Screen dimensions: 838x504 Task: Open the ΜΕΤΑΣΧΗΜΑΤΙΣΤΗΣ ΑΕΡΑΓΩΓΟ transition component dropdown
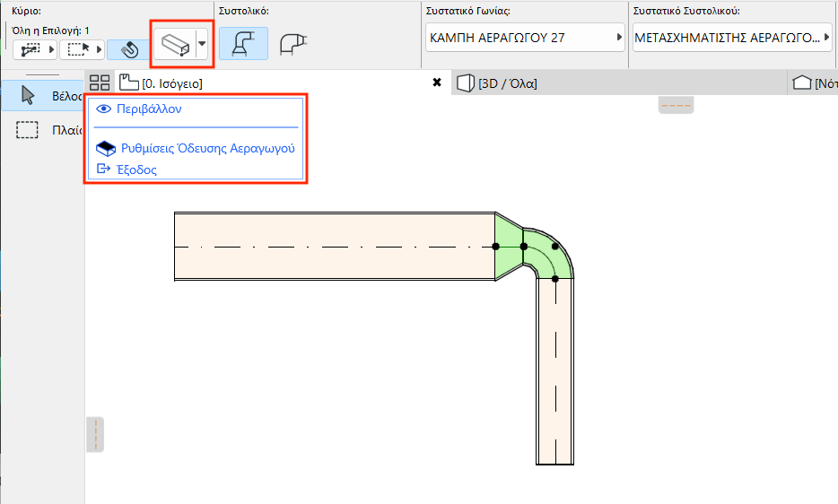[x=732, y=38]
